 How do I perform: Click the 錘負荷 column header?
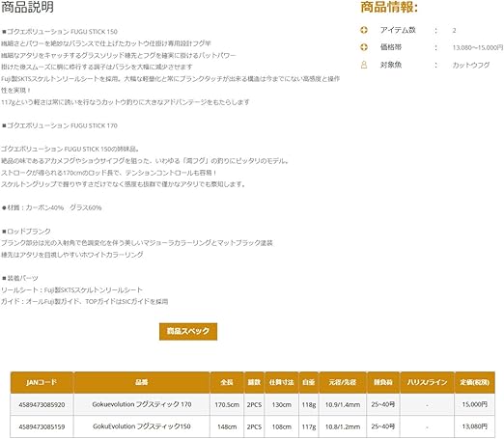coord(383,382)
